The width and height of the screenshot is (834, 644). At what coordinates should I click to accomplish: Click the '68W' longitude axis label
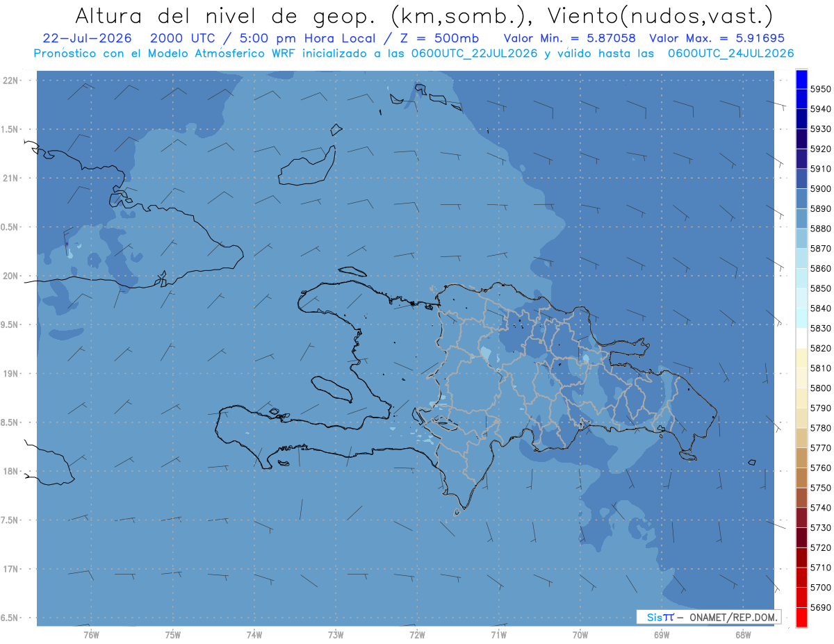pyautogui.click(x=743, y=634)
